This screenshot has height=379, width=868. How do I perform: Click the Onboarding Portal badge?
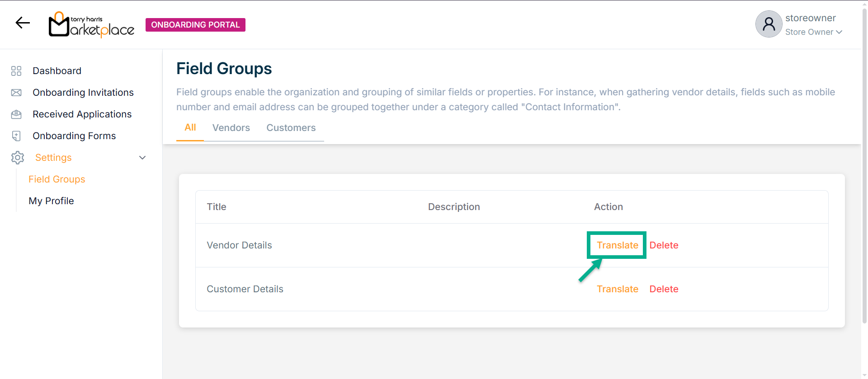click(195, 25)
